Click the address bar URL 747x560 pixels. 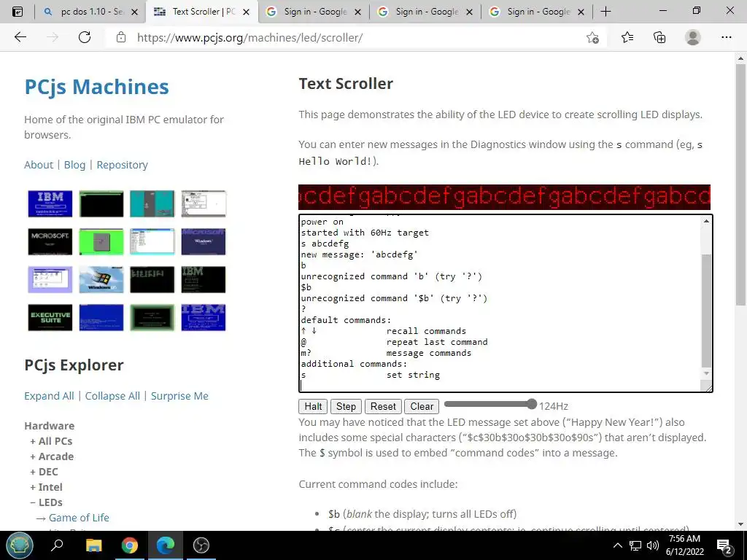249,38
